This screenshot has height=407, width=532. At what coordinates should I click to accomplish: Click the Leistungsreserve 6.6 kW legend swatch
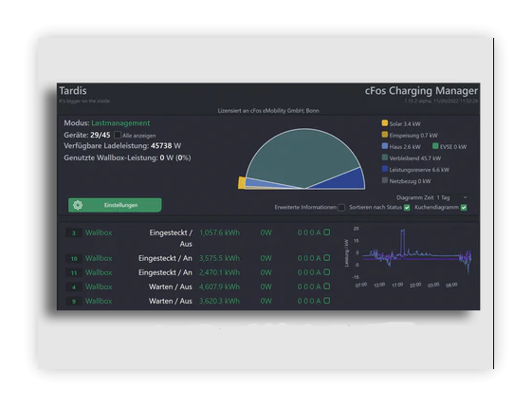[x=385, y=169]
